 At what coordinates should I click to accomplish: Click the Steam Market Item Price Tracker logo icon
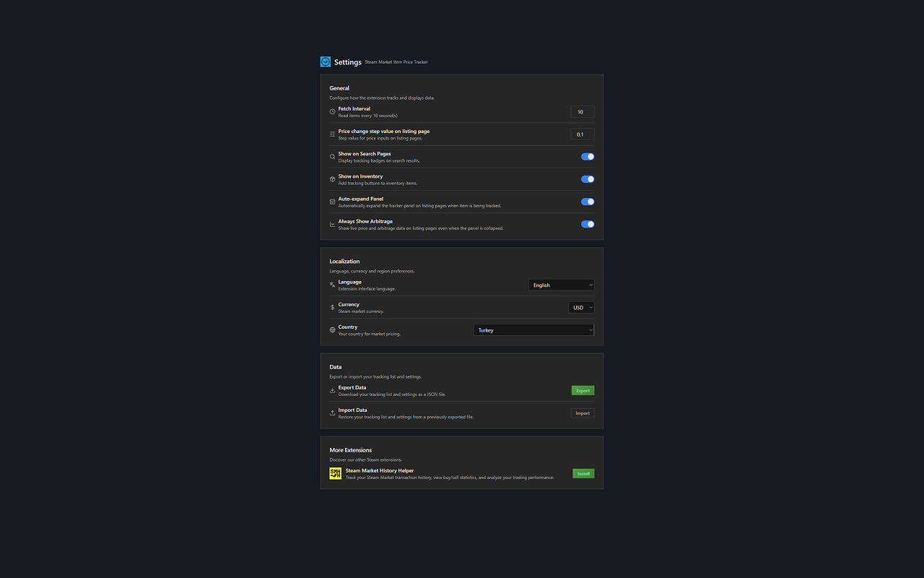click(x=326, y=62)
